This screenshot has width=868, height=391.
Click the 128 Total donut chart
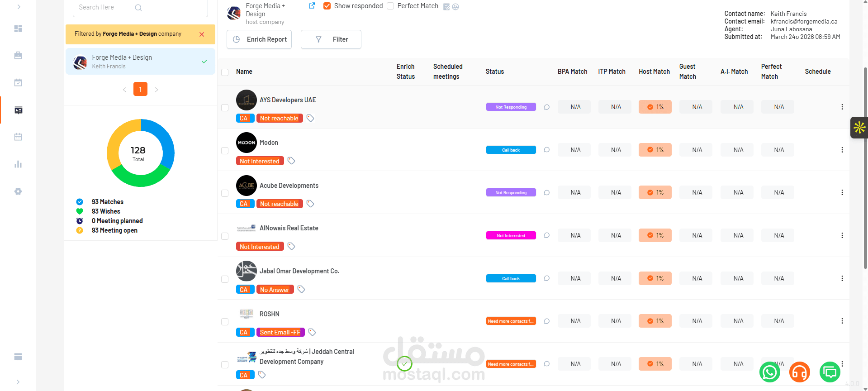[141, 153]
